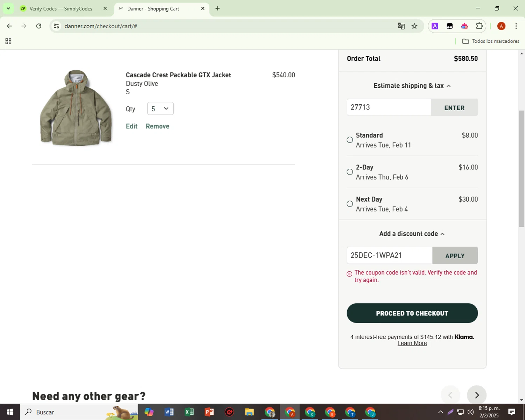Launch Word from the taskbar

point(169,412)
